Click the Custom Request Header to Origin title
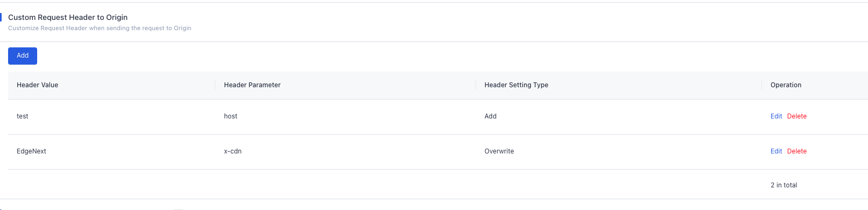Image resolution: width=868 pixels, height=210 pixels. pyautogui.click(x=68, y=17)
